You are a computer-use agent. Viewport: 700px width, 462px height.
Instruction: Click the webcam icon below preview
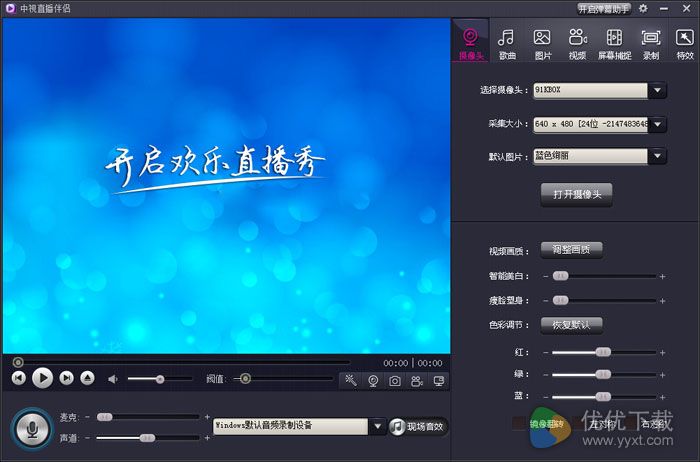373,381
